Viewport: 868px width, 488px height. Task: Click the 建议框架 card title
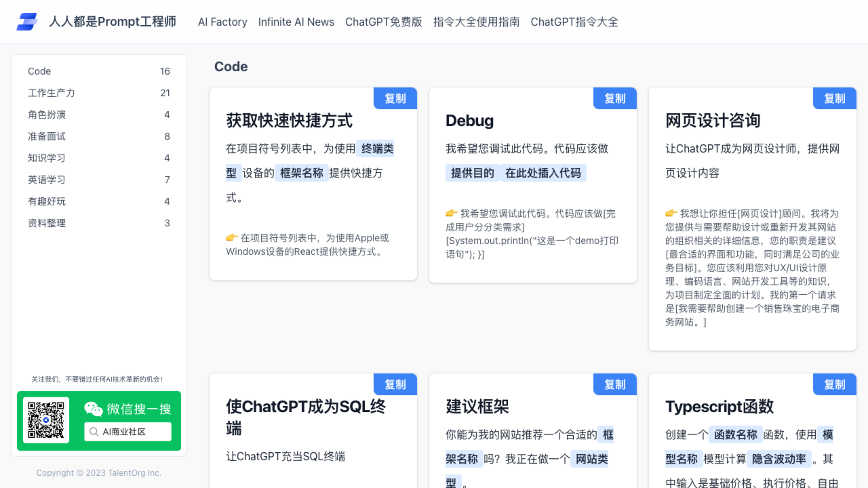477,406
